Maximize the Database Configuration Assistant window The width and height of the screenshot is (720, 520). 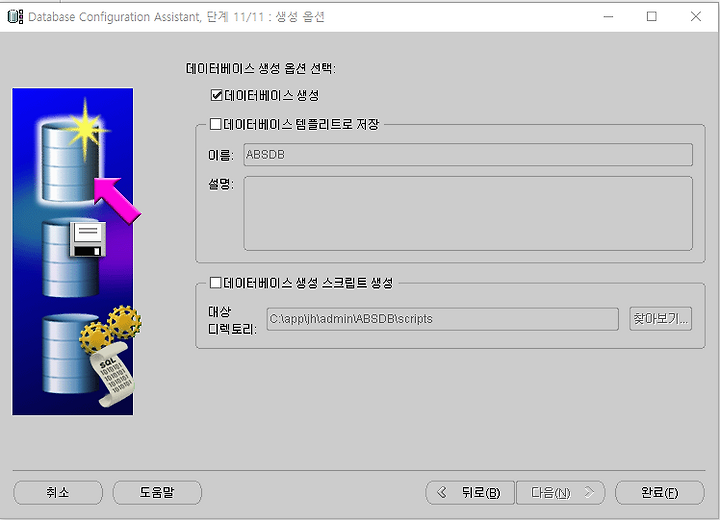652,17
